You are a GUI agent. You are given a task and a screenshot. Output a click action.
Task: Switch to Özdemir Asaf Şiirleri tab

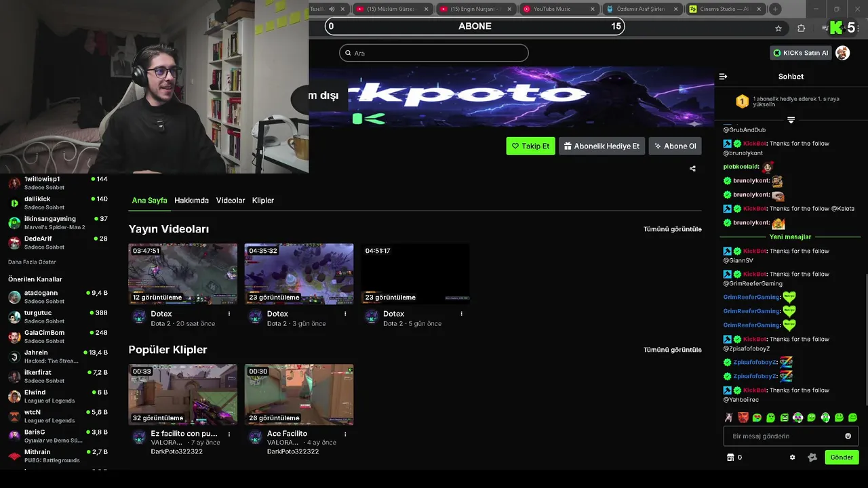point(642,9)
